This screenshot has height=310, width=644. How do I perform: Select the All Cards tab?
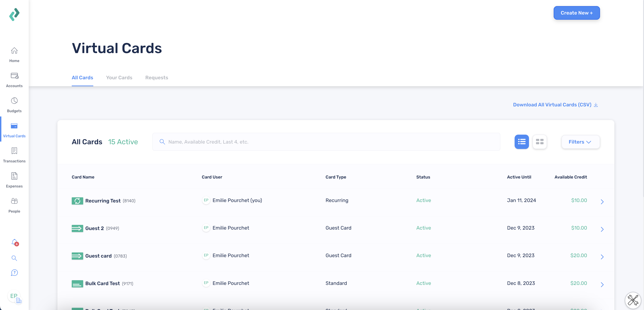[x=82, y=78]
